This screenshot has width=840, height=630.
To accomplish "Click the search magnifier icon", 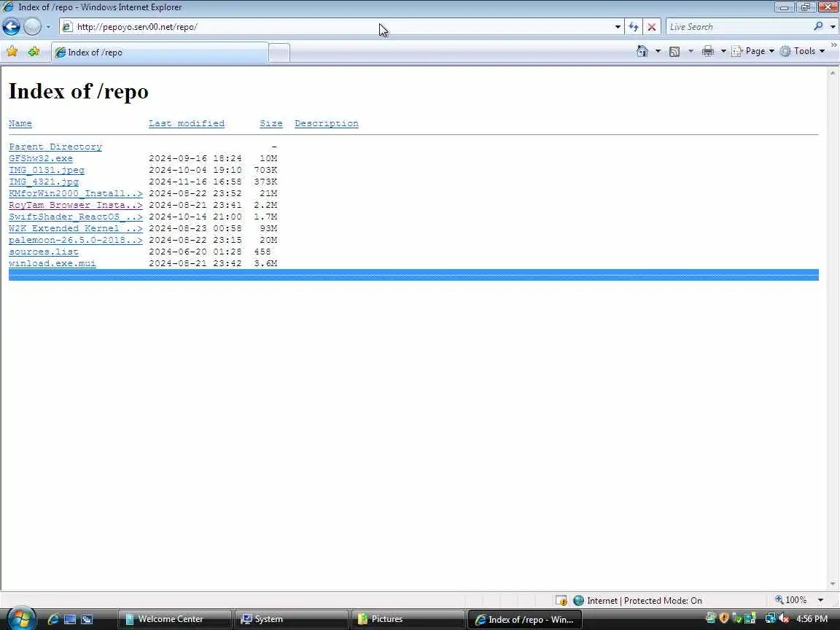I will (x=818, y=26).
